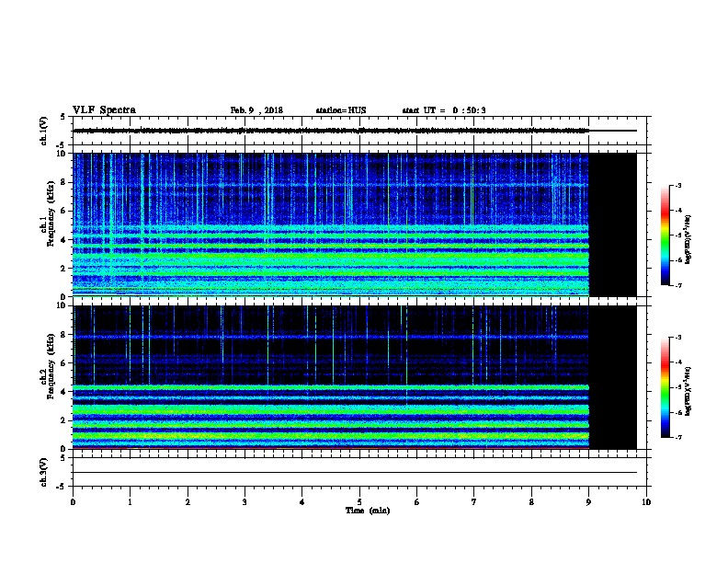The width and height of the screenshot is (728, 563).
Task: Click the ch.1 colorbar "log(PSD)" label
Action: (x=688, y=239)
